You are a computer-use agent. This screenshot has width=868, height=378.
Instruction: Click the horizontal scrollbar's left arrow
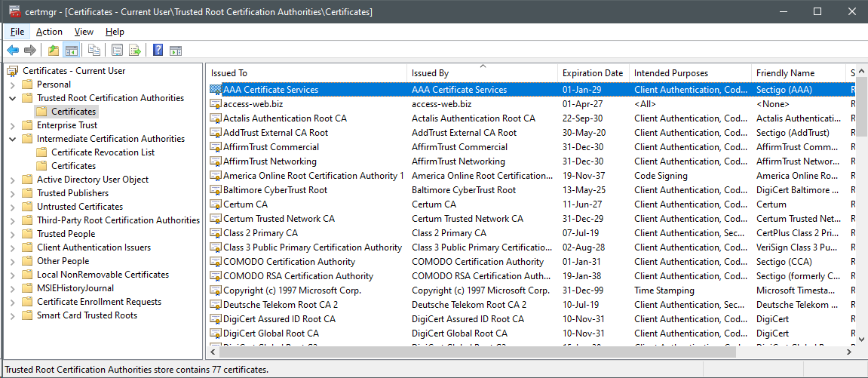click(x=213, y=352)
